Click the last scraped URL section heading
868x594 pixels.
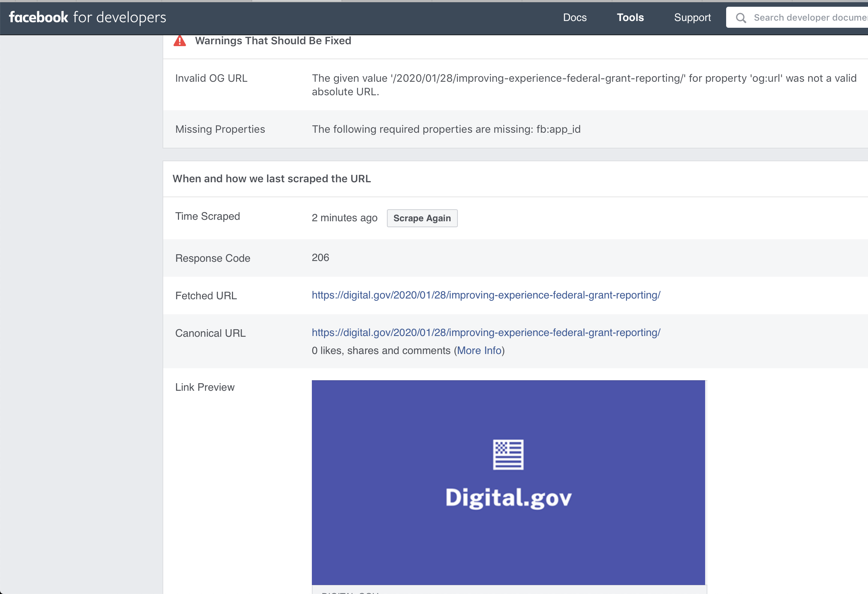(x=271, y=178)
